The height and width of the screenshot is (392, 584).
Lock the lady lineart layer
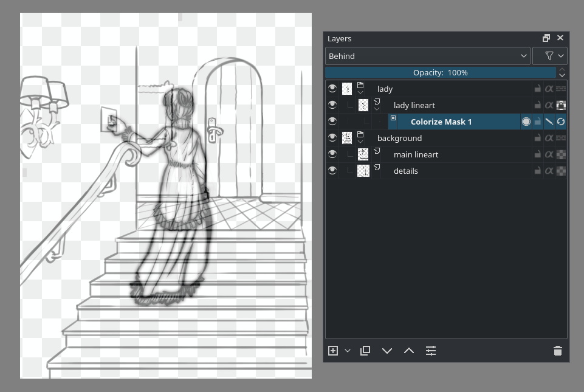point(537,105)
